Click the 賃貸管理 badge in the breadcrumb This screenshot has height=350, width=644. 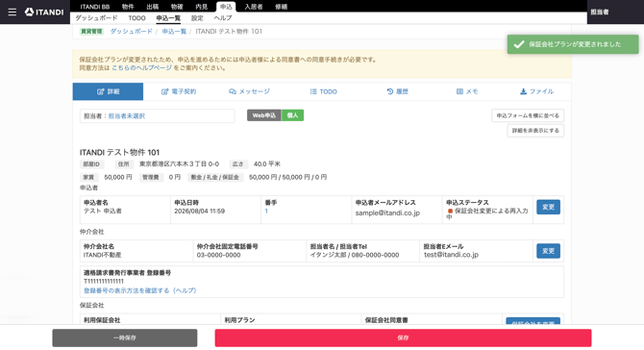(91, 31)
